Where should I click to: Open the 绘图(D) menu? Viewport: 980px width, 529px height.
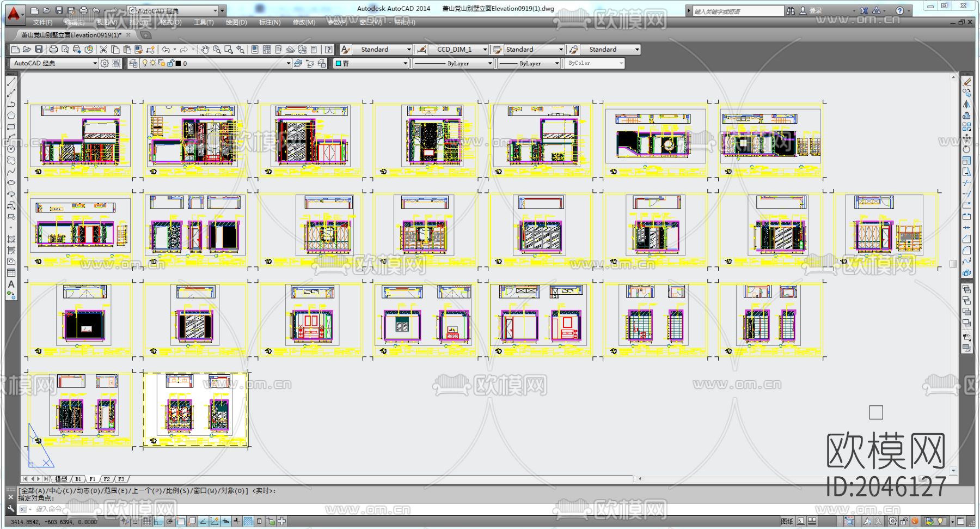236,22
